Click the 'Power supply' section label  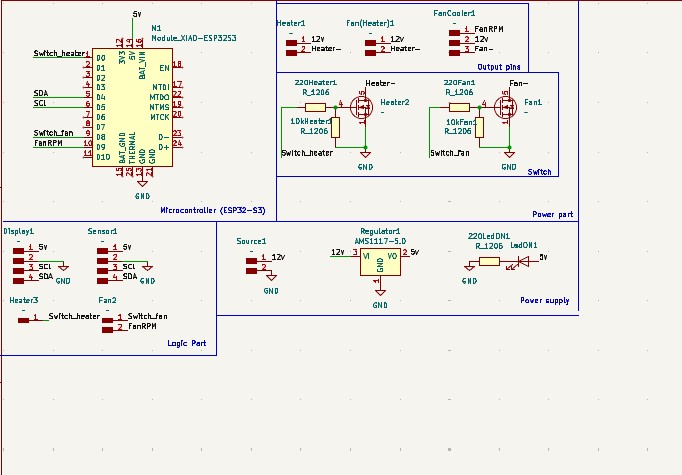[545, 300]
